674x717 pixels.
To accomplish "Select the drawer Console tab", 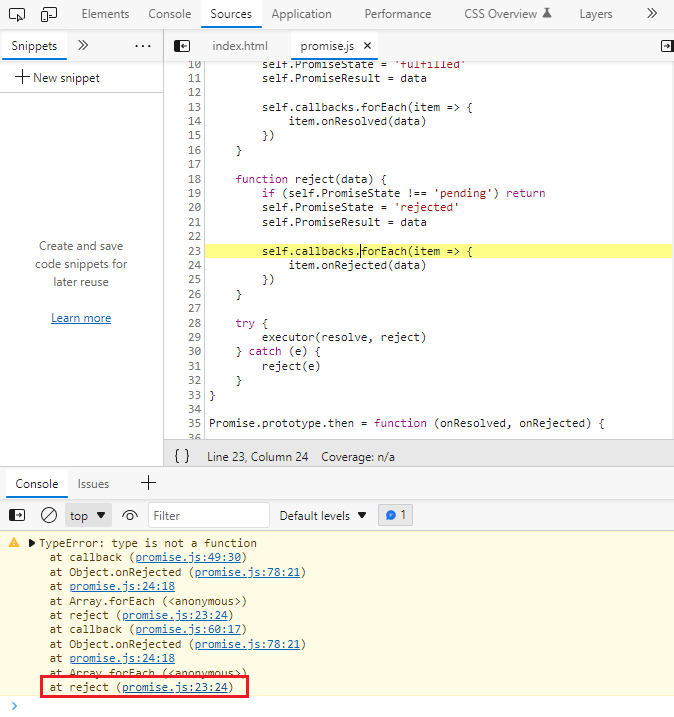I will coord(37,484).
